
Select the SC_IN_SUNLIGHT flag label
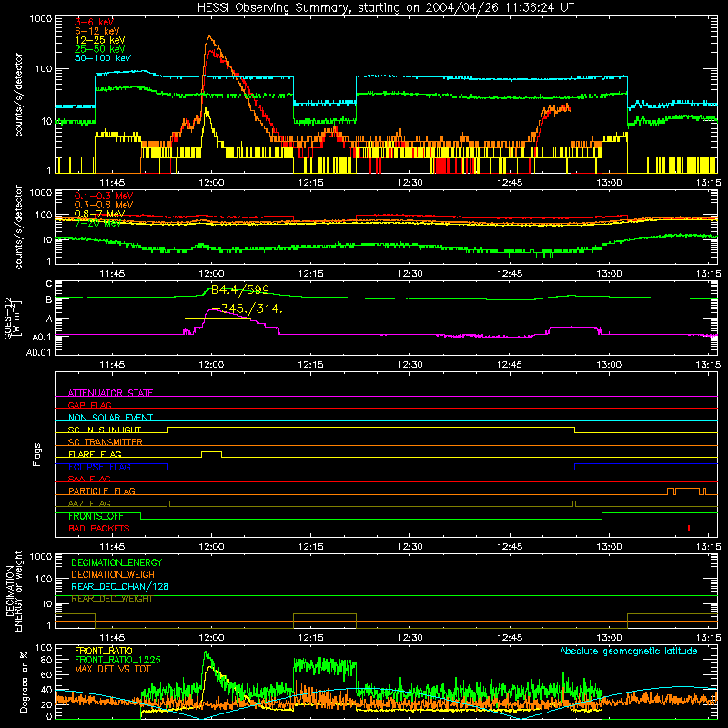(105, 430)
